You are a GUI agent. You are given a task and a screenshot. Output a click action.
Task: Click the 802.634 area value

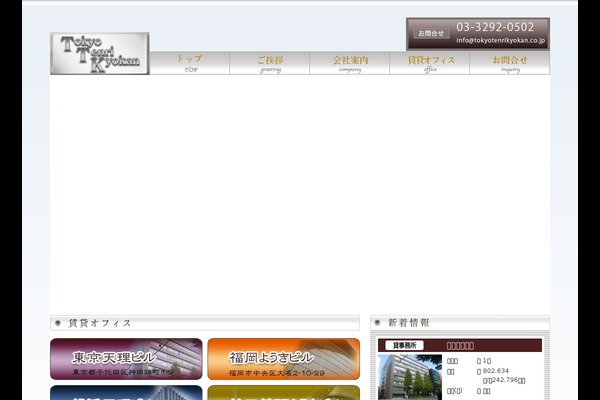[x=496, y=371]
